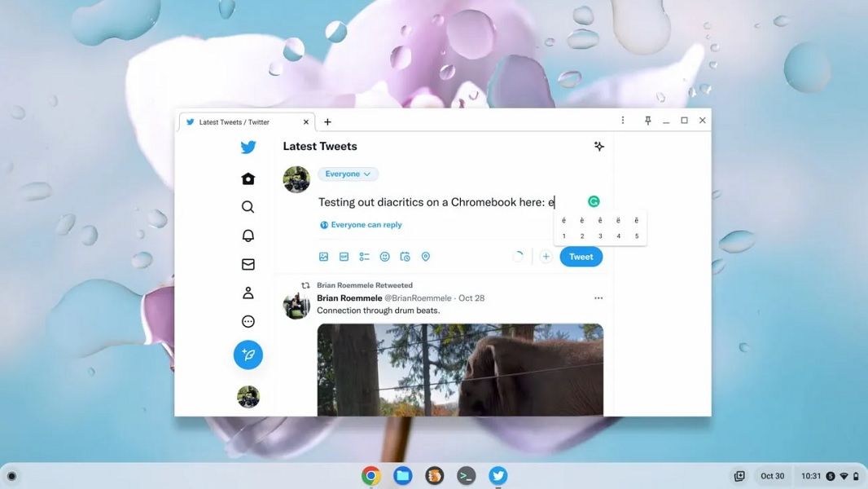Image resolution: width=868 pixels, height=489 pixels.
Task: Open Brian Roemmele's tweet options menu
Action: coord(598,297)
